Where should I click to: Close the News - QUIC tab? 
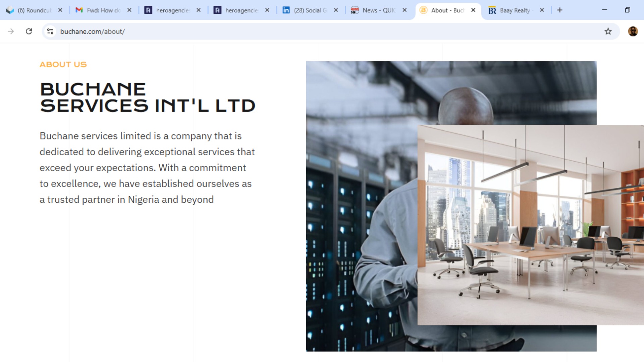(405, 10)
